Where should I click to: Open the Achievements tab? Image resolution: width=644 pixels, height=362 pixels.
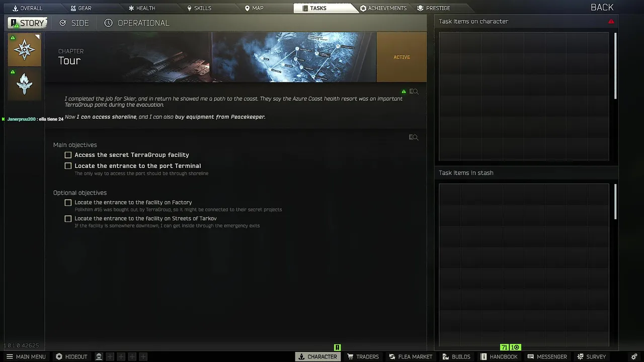click(383, 8)
